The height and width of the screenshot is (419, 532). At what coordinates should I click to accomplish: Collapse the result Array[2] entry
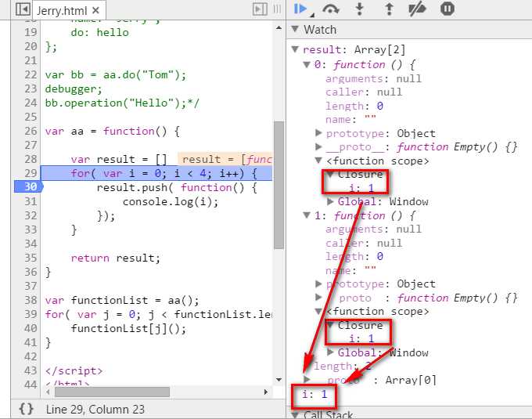[x=295, y=49]
